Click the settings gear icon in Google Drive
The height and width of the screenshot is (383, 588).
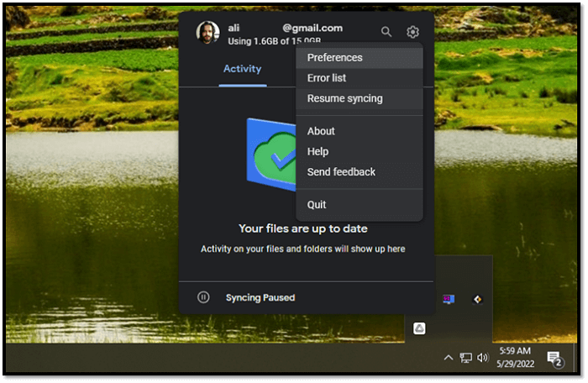point(412,32)
